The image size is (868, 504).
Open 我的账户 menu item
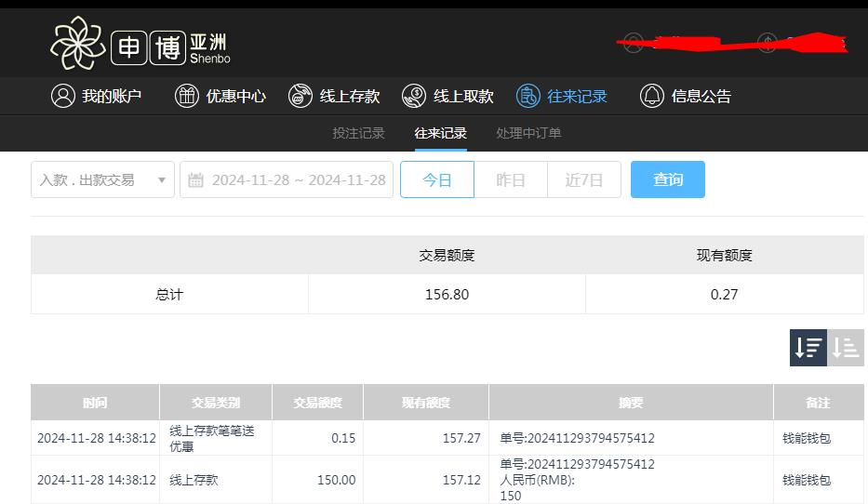click(112, 97)
